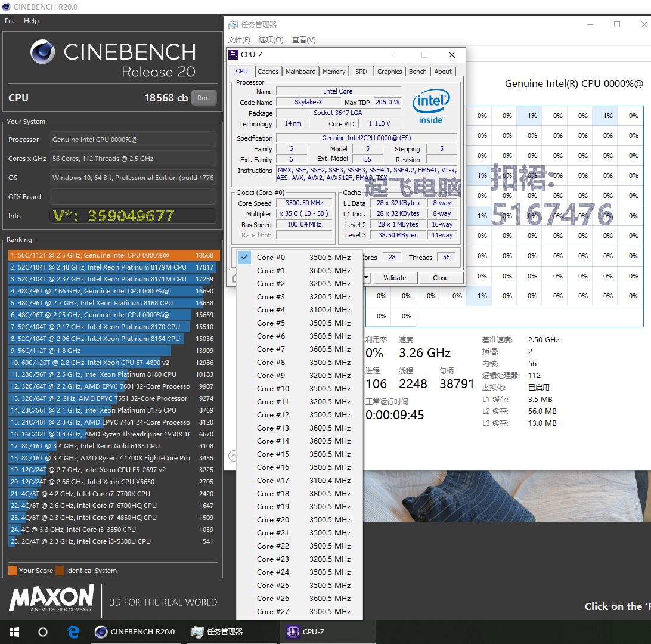Viewport: 651px width, 644px height.
Task: Switch to CINEBENCH R20.0 taskbar item
Action: click(135, 632)
